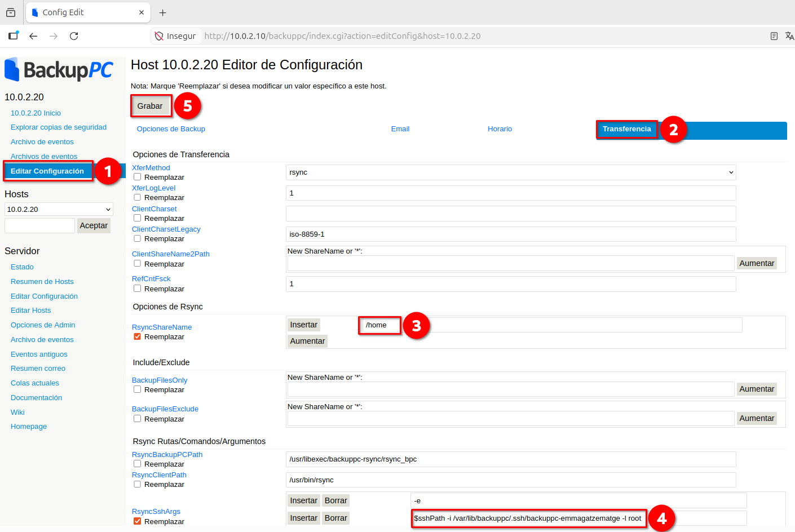
Task: Click Aumentar for ClientShareName2Path
Action: [757, 263]
